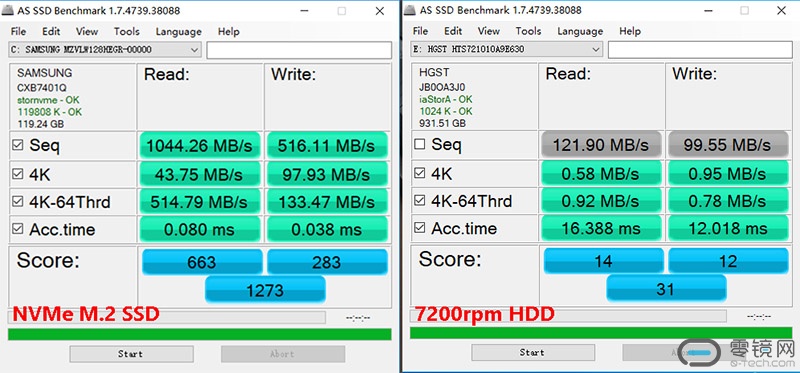
Task: Click the 0.78 MB/s 4K-64Thrd write result
Action: point(728,201)
